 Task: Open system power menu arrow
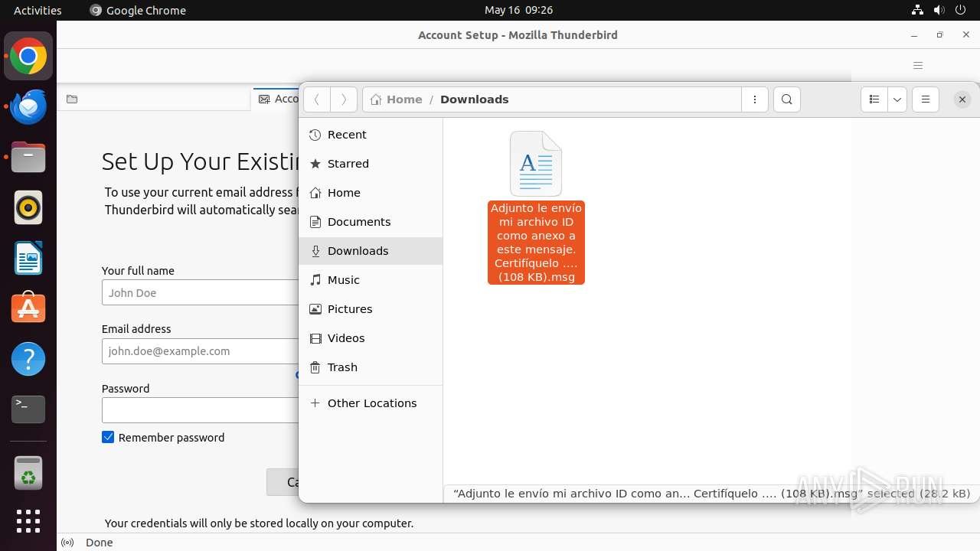[960, 10]
